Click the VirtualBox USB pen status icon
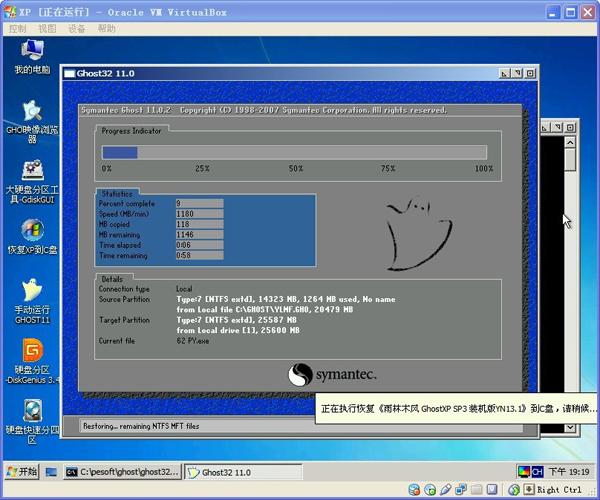600x500 pixels. (x=445, y=490)
